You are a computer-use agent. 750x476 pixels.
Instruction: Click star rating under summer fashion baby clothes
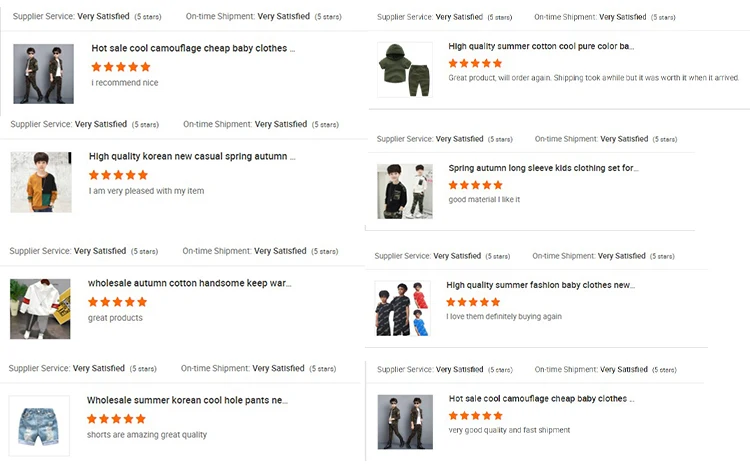pyautogui.click(x=474, y=302)
